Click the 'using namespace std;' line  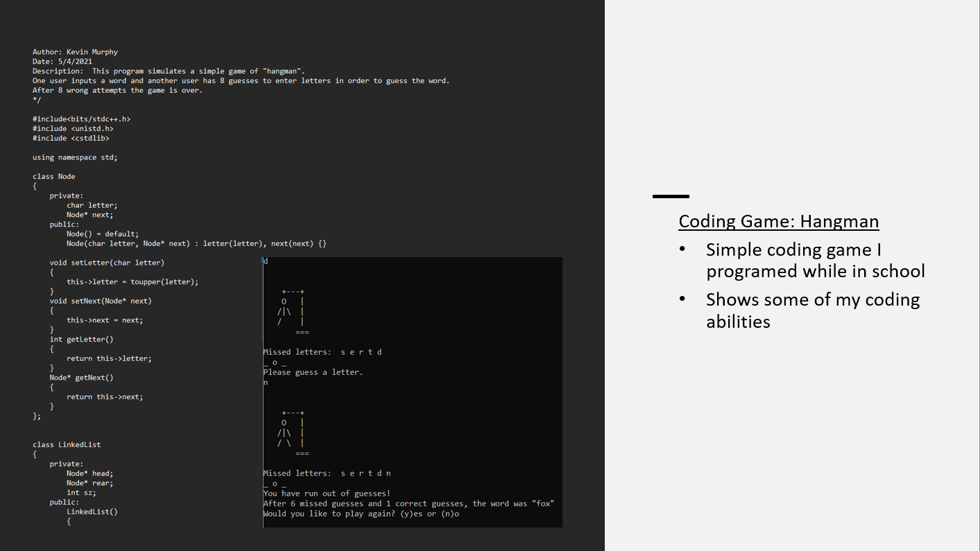[75, 157]
